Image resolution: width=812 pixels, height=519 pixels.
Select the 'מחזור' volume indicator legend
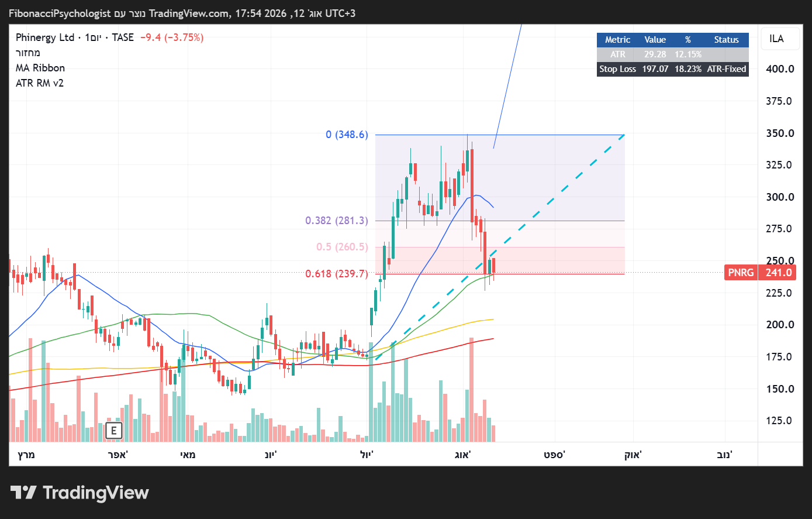pos(28,53)
